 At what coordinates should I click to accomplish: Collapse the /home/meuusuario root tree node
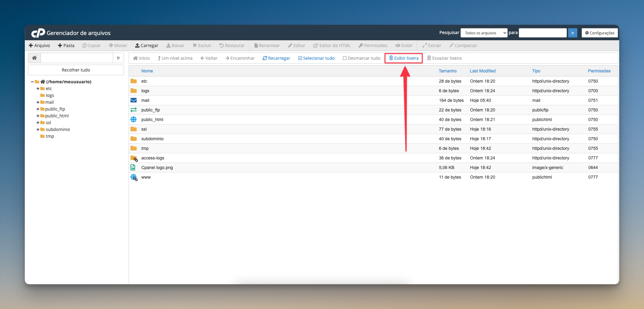(32, 82)
